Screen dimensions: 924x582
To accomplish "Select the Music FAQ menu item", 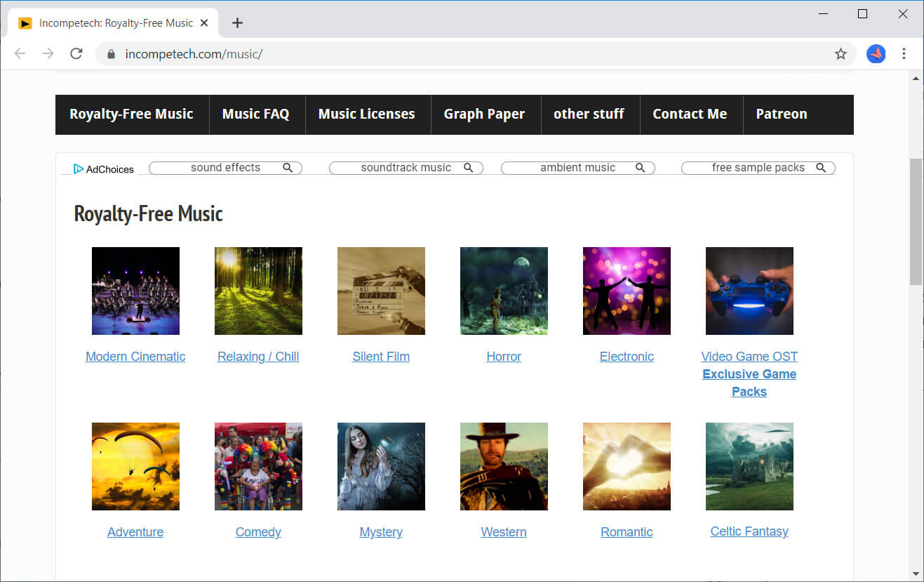I will pyautogui.click(x=256, y=114).
